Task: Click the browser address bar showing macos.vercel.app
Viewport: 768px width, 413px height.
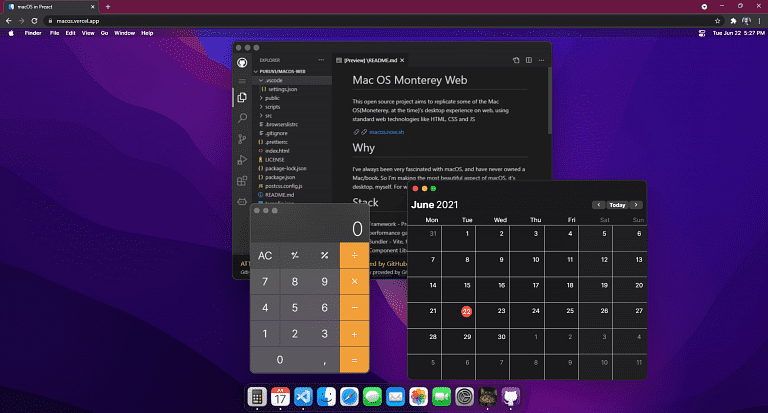Action: 382,21
